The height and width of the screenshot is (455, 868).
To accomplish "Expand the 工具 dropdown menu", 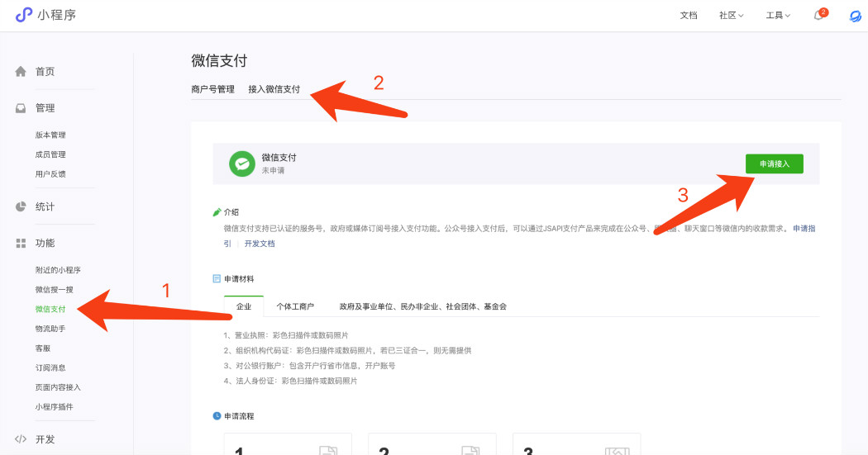I will (x=777, y=16).
